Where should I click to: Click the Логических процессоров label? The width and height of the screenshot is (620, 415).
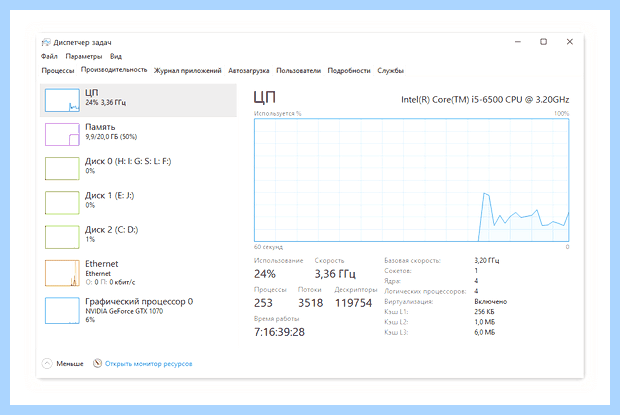425,291
